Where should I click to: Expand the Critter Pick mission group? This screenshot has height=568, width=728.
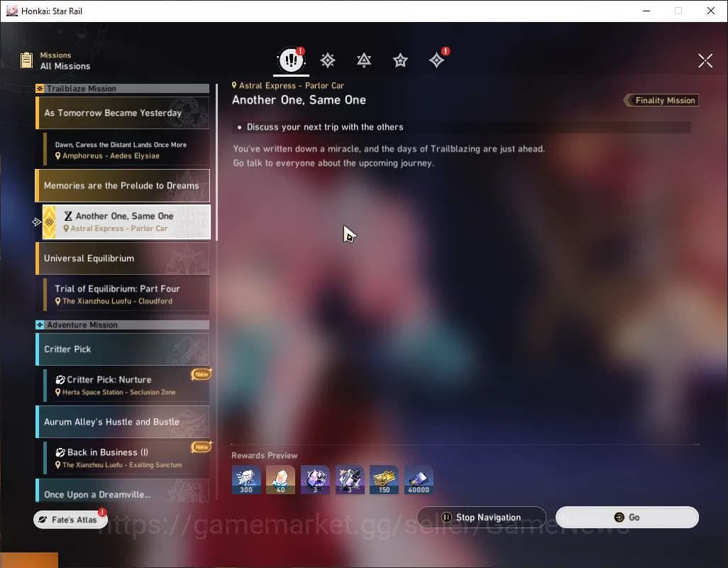tap(123, 349)
